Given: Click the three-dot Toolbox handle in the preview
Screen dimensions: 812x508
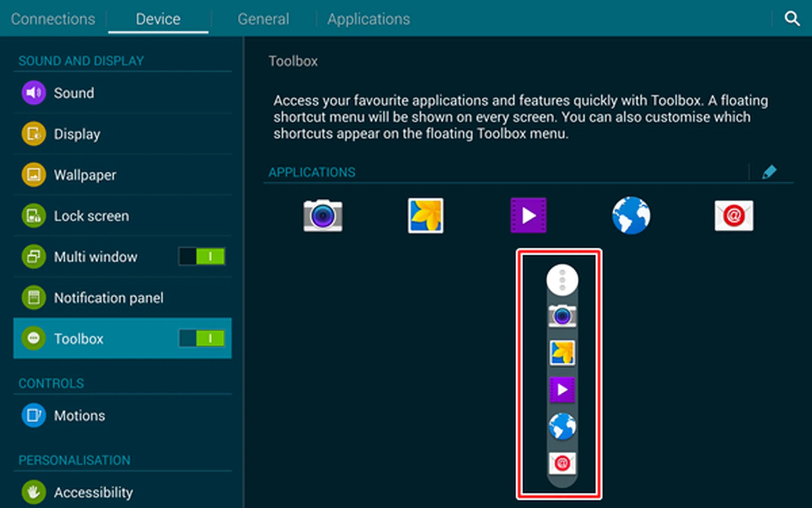Looking at the screenshot, I should coord(562,279).
